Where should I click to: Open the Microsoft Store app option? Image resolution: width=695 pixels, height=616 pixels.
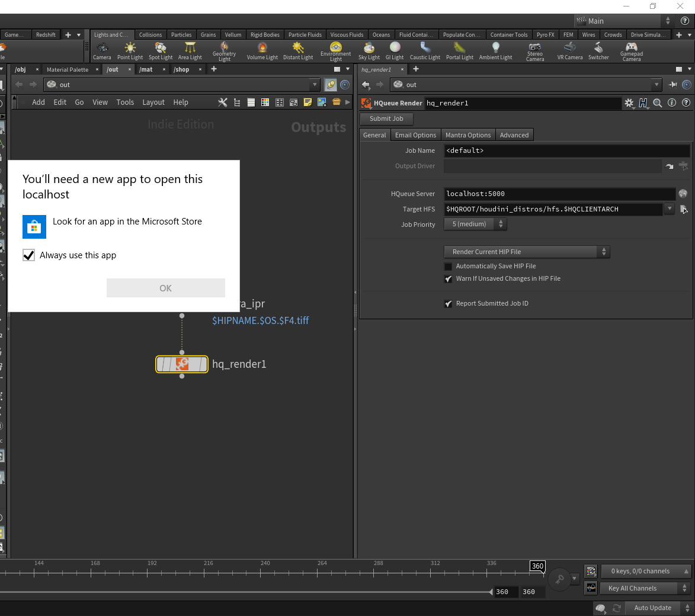pyautogui.click(x=112, y=226)
